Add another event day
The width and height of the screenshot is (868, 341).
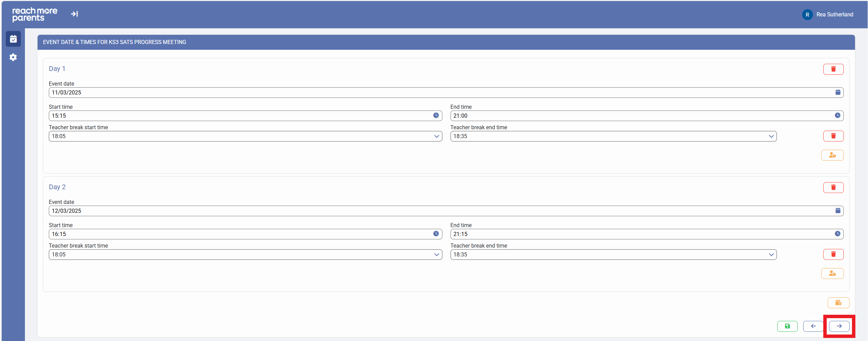point(838,303)
